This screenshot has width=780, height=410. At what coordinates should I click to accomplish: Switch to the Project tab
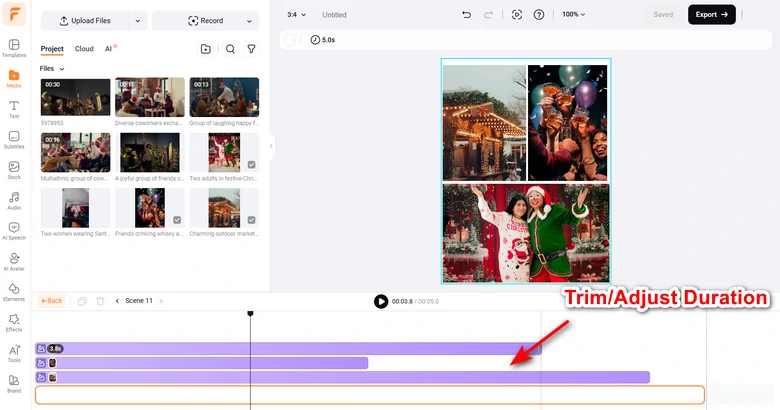pos(52,49)
